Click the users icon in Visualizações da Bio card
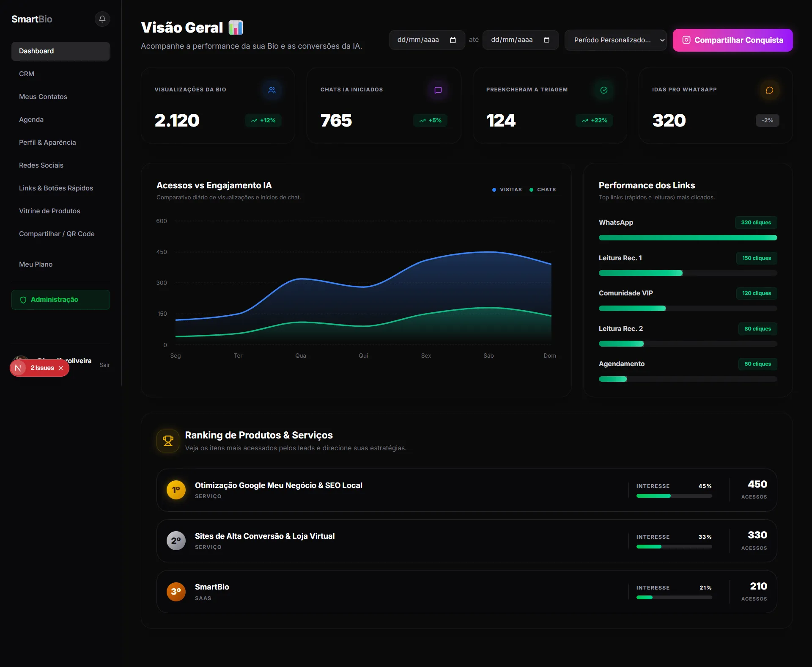This screenshot has height=667, width=812. point(272,90)
